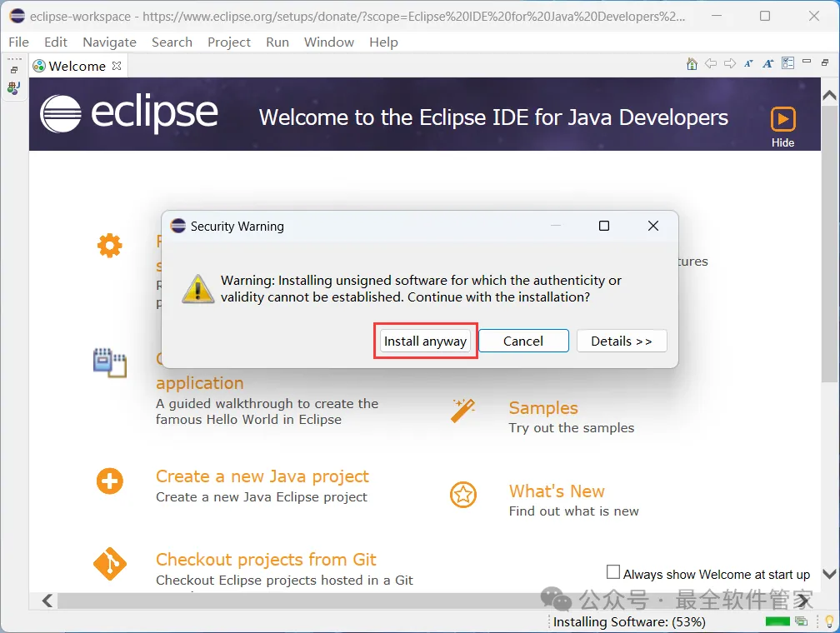Open the Customize page checklist icon
This screenshot has height=633, width=840.
[787, 63]
